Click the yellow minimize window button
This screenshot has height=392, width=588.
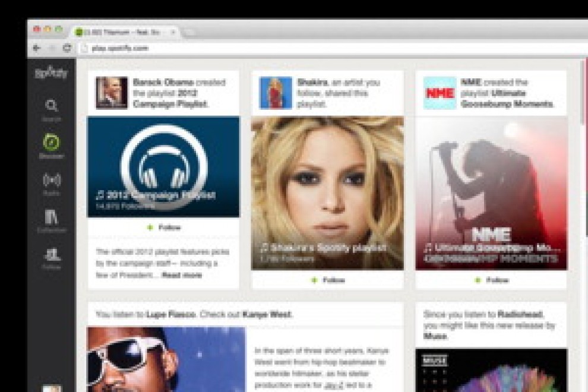click(x=48, y=29)
